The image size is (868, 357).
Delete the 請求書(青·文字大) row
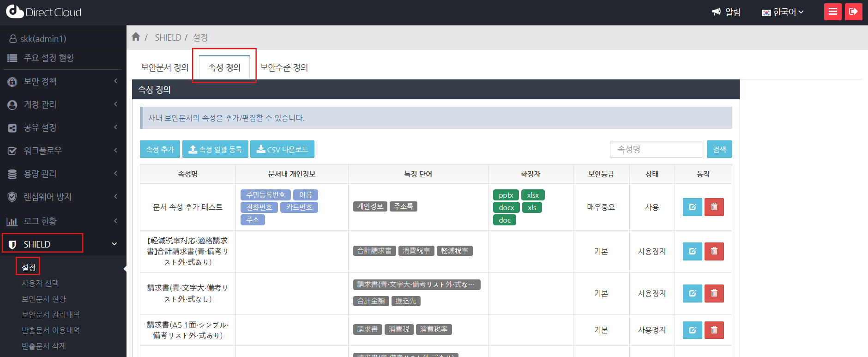tap(714, 293)
